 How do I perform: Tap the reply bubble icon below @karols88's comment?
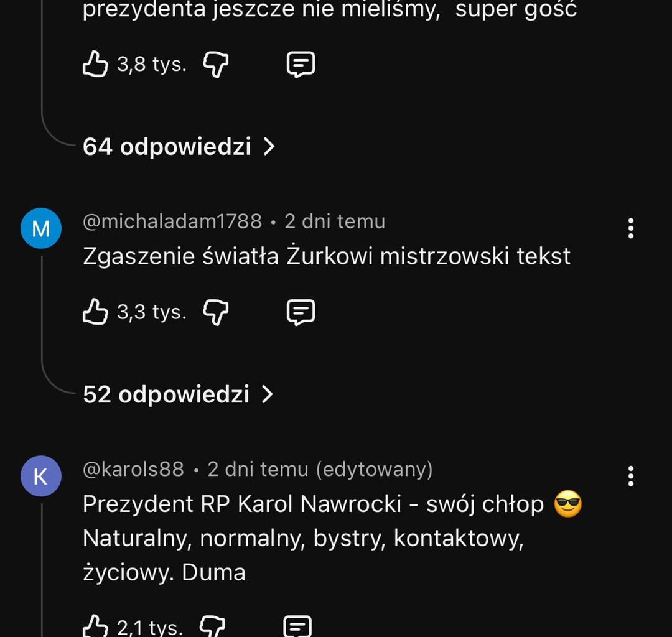(x=299, y=627)
